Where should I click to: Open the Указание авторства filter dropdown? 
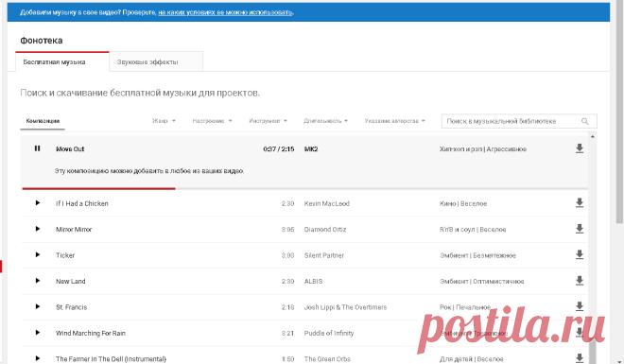click(x=395, y=121)
